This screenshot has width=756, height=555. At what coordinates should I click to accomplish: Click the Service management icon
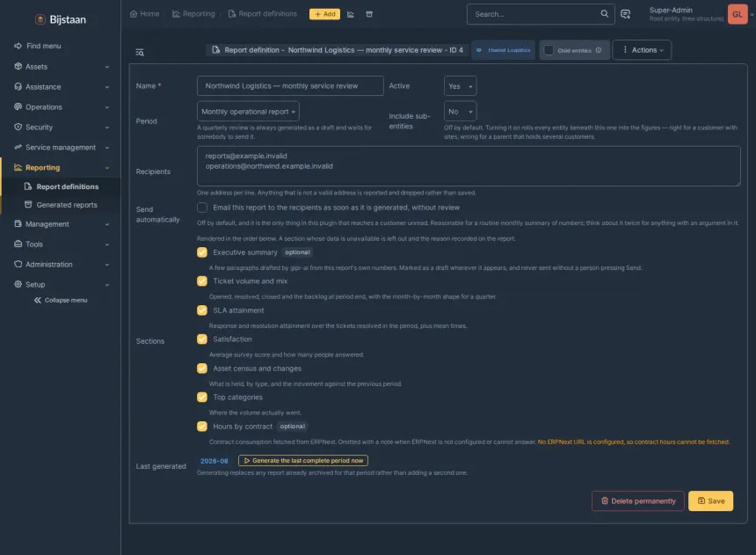pyautogui.click(x=18, y=147)
